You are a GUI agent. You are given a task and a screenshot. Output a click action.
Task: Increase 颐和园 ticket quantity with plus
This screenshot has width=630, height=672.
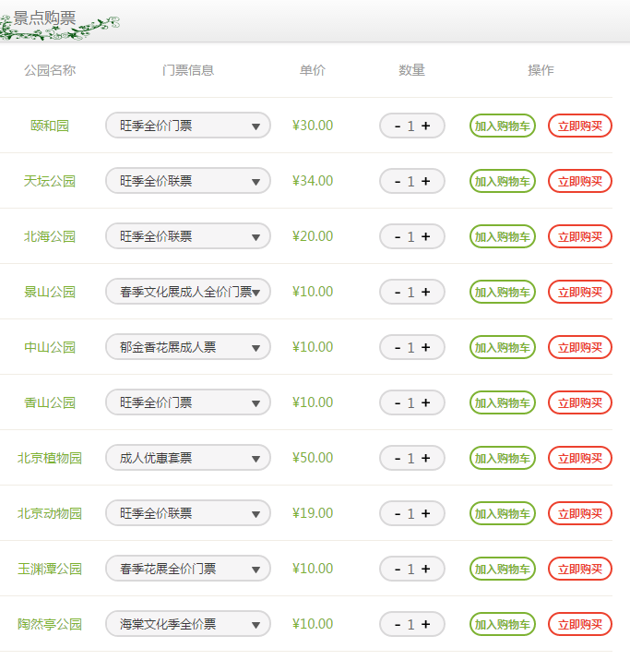click(x=426, y=126)
